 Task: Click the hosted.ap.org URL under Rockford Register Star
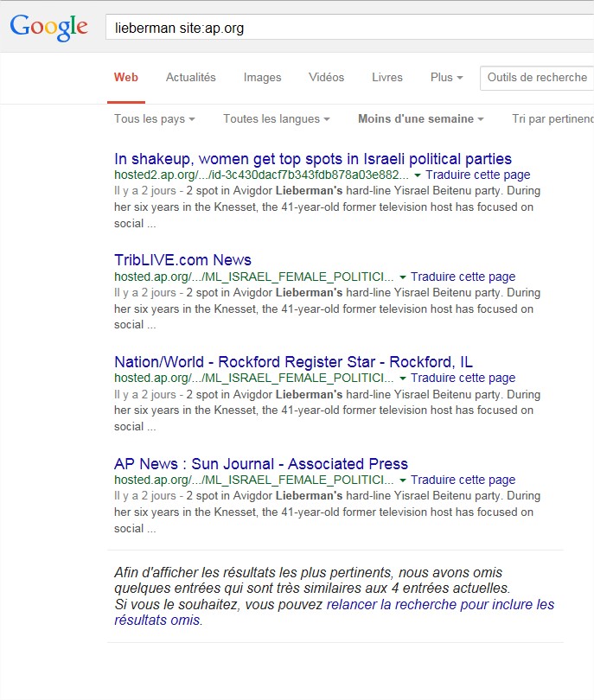pyautogui.click(x=253, y=378)
